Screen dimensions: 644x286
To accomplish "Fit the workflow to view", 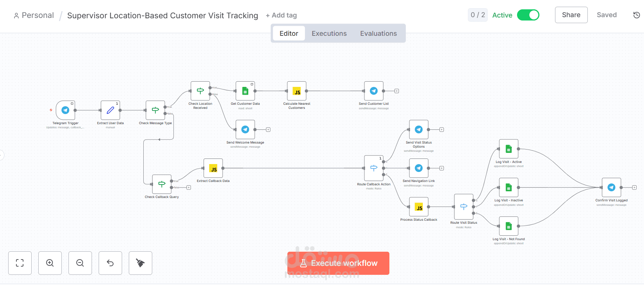I will 20,263.
